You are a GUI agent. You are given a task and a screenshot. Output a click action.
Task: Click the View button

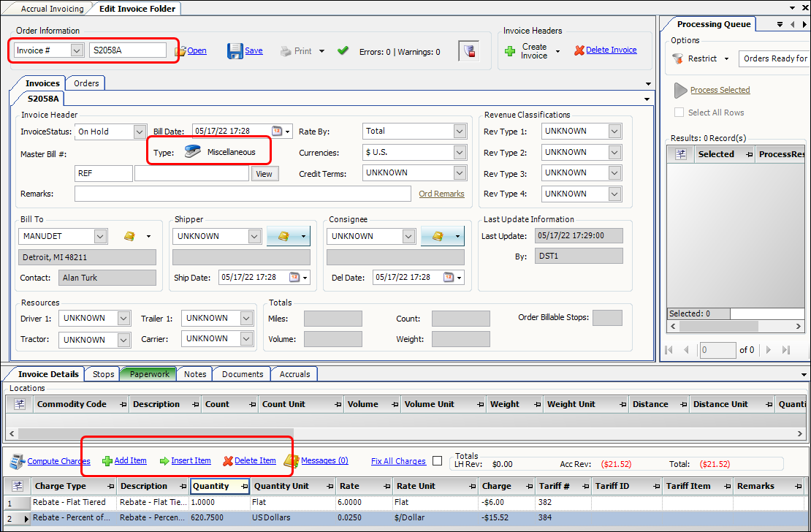click(x=264, y=174)
